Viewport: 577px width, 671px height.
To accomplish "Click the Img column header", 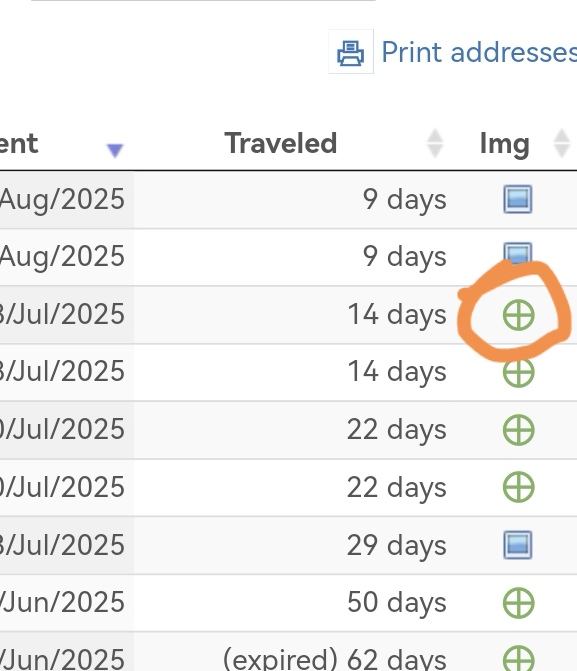I will pos(505,144).
